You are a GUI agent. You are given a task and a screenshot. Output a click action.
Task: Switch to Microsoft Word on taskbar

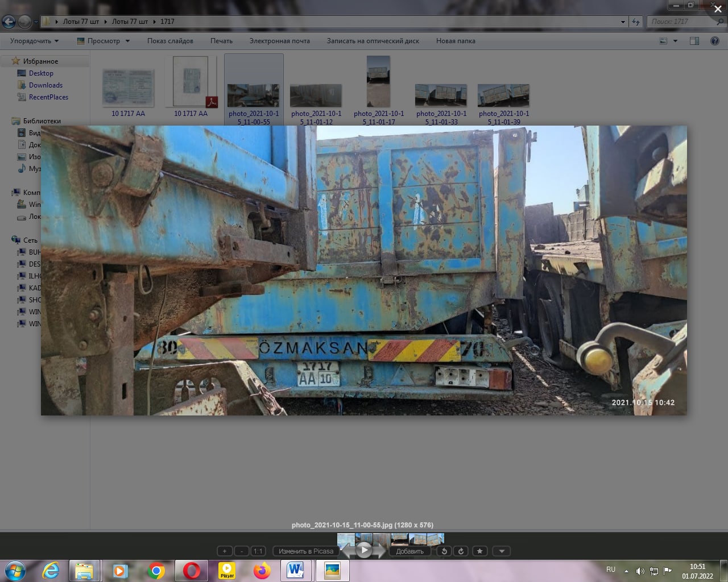point(296,571)
